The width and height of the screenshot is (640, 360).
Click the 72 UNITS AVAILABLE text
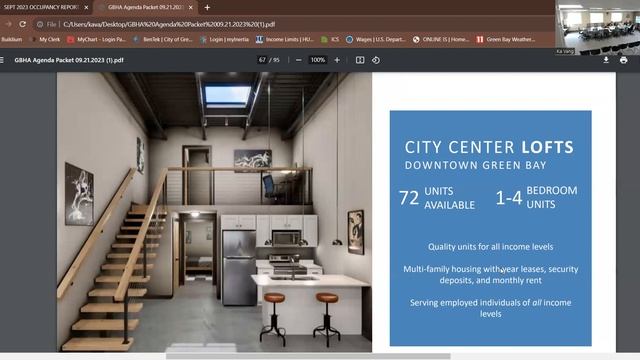click(437, 198)
